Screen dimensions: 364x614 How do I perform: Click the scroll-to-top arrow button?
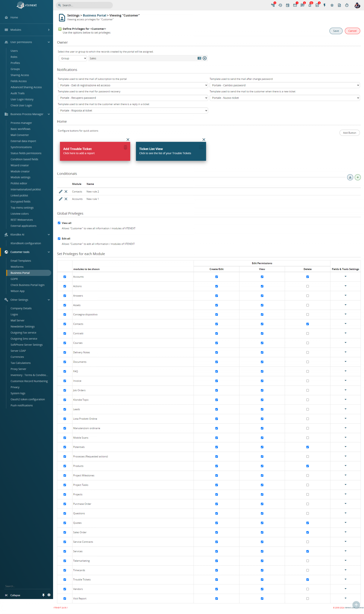[356, 605]
